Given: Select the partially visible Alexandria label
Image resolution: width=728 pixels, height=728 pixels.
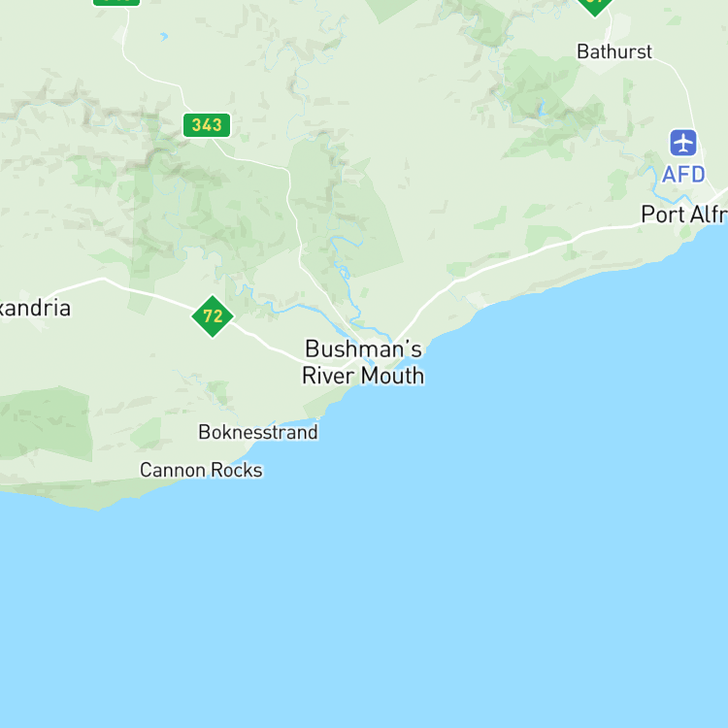Looking at the screenshot, I should tap(35, 309).
